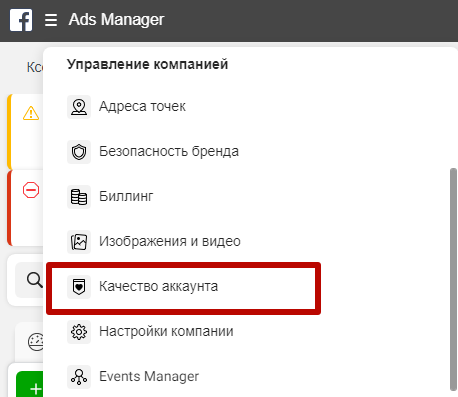
Task: Click the Events Manager nodes icon
Action: (79, 377)
